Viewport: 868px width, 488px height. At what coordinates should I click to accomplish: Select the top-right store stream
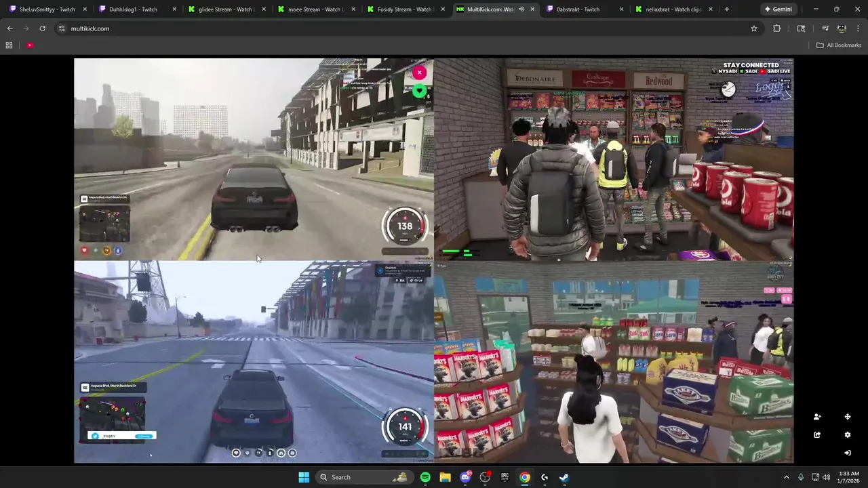[x=614, y=159]
